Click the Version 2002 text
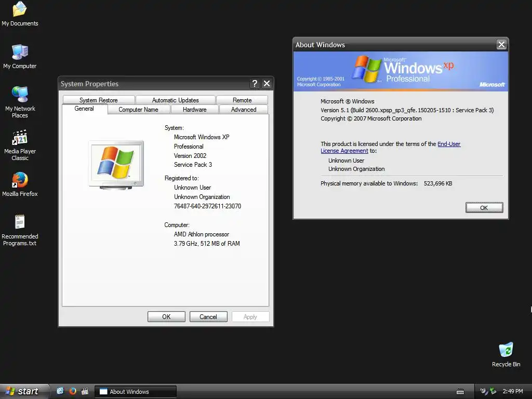Viewport: 532px width, 399px height. [x=190, y=156]
